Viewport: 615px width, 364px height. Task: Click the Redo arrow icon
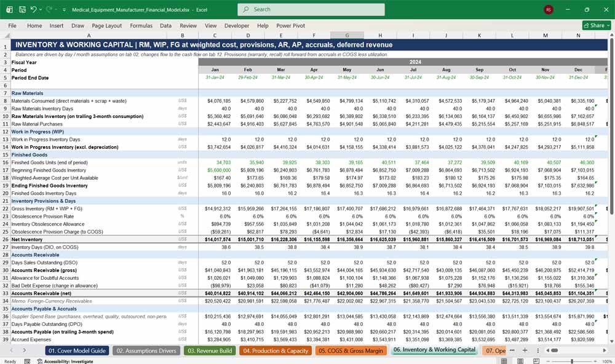pos(49,9)
